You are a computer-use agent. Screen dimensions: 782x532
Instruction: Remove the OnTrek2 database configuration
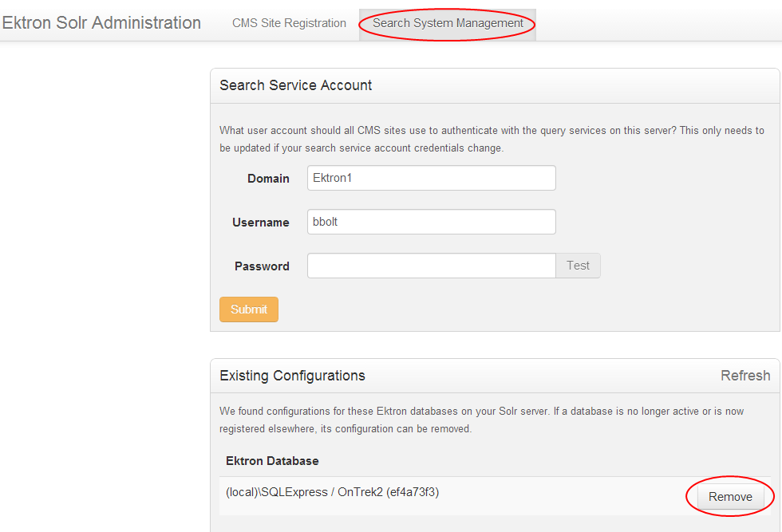[x=730, y=497]
